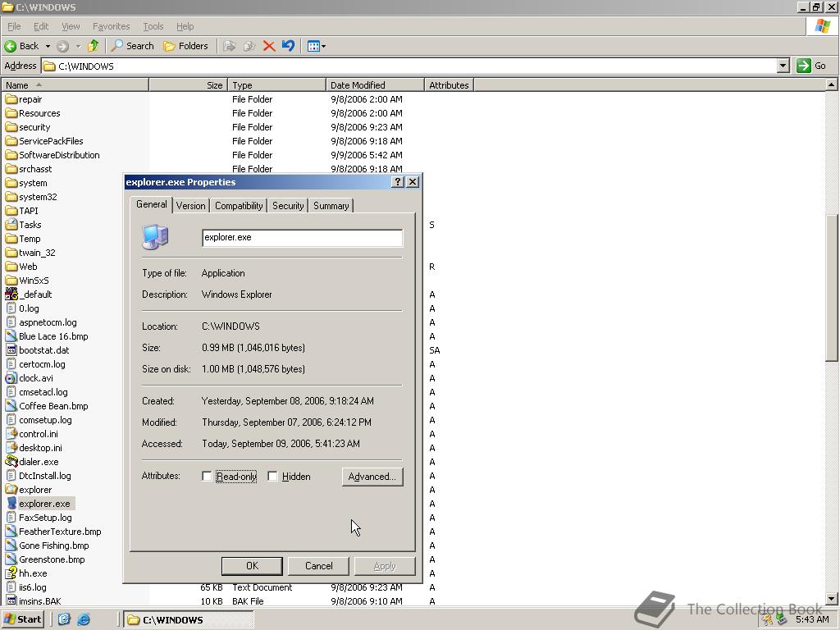Screen dimensions: 840x630
Task: Open Forward button history dropdown arrow
Action: pyautogui.click(x=78, y=46)
